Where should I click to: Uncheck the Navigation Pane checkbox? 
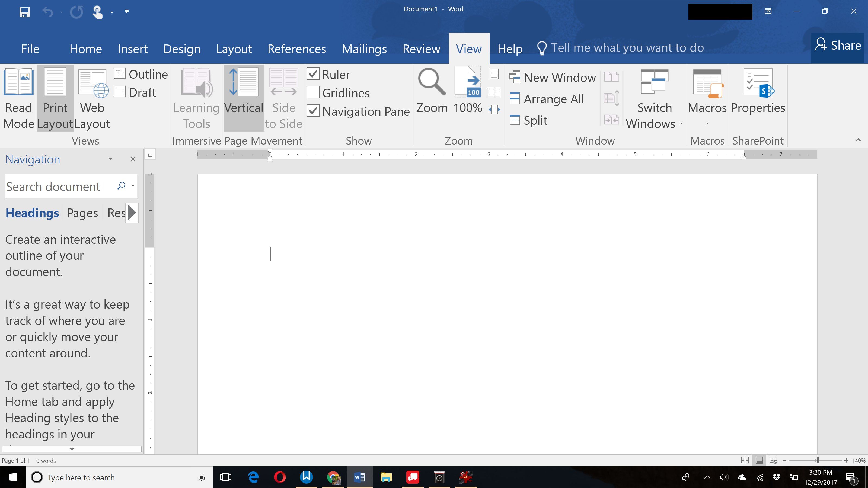click(x=313, y=111)
